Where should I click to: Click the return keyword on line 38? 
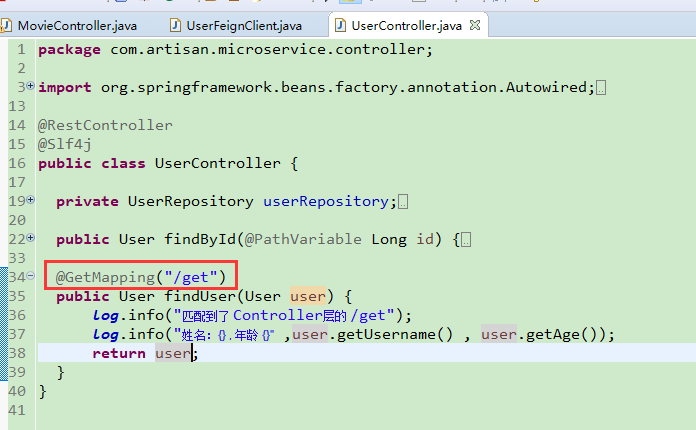point(119,353)
